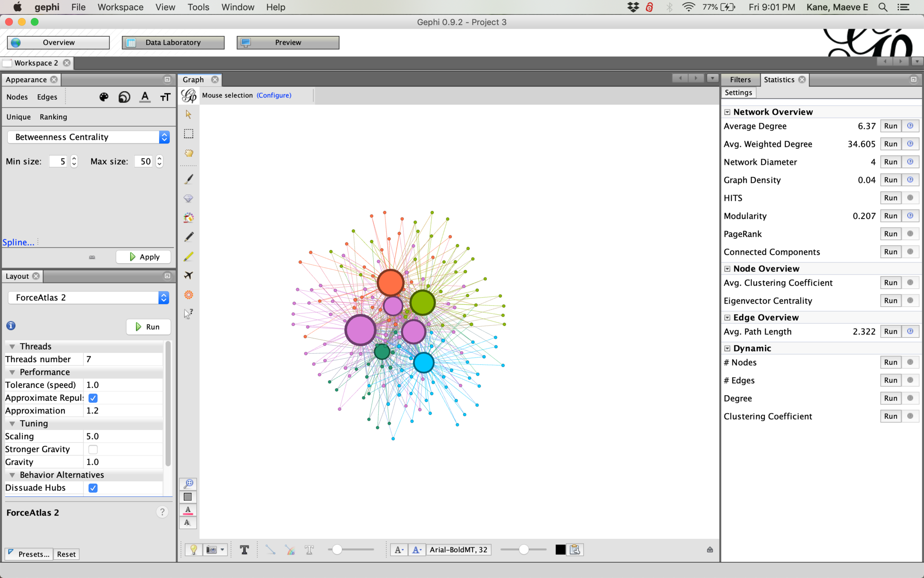Choose the node size ranking icon
This screenshot has width=924, height=578.
(x=124, y=97)
